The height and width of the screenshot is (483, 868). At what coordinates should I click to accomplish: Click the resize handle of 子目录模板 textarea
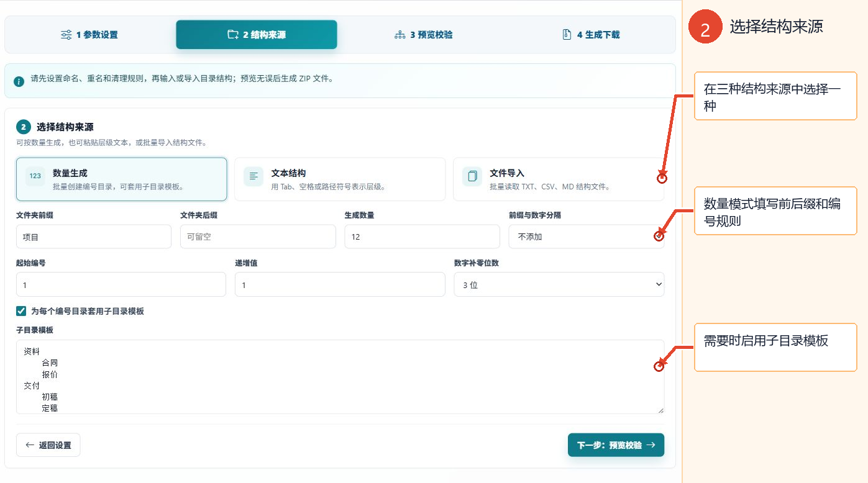click(x=660, y=410)
